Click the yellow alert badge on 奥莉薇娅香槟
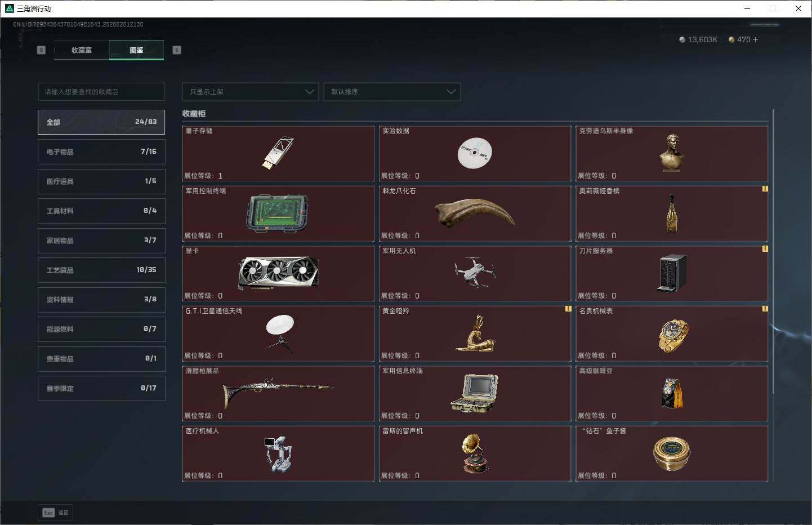This screenshot has height=525, width=812. (765, 189)
